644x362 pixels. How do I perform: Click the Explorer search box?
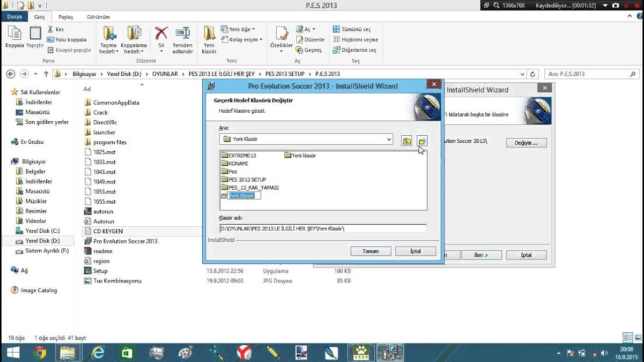pyautogui.click(x=592, y=74)
